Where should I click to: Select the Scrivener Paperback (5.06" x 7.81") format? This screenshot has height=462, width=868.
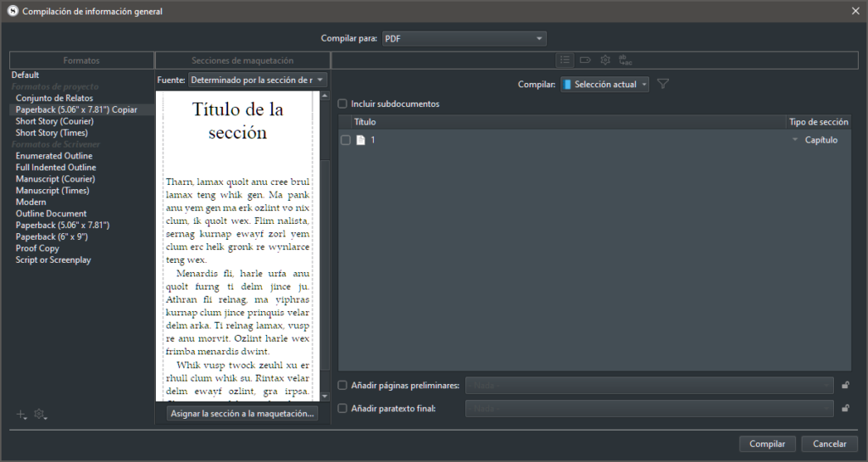pyautogui.click(x=63, y=225)
